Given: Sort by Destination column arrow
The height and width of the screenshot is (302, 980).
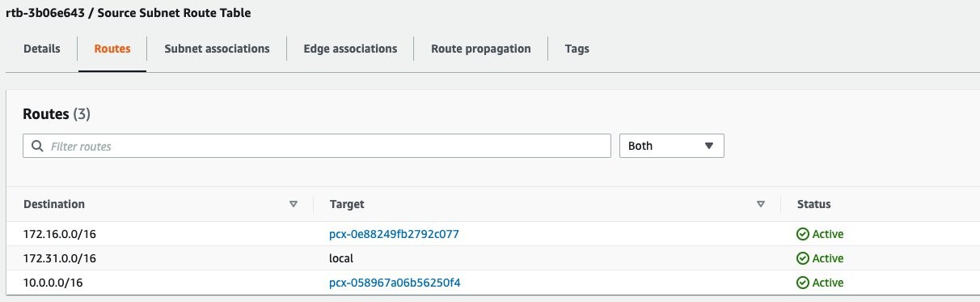Looking at the screenshot, I should (294, 205).
